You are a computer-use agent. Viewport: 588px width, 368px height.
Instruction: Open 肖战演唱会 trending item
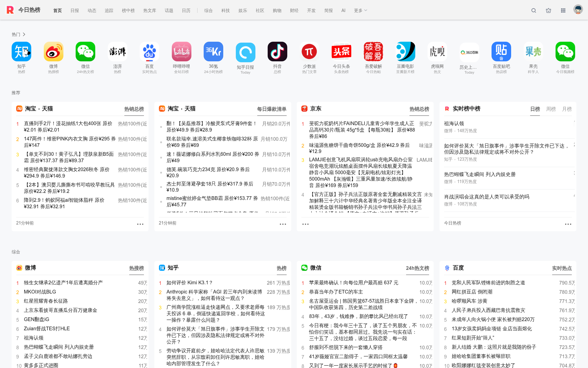(x=487, y=197)
